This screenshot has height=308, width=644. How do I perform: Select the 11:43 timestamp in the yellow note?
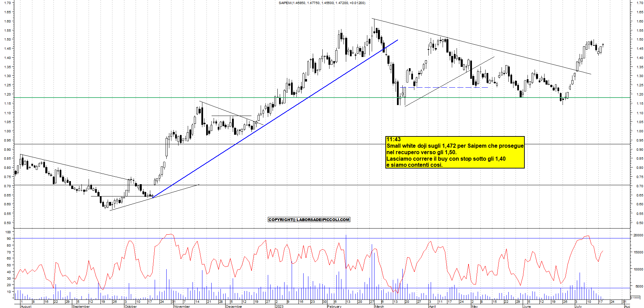(x=394, y=140)
